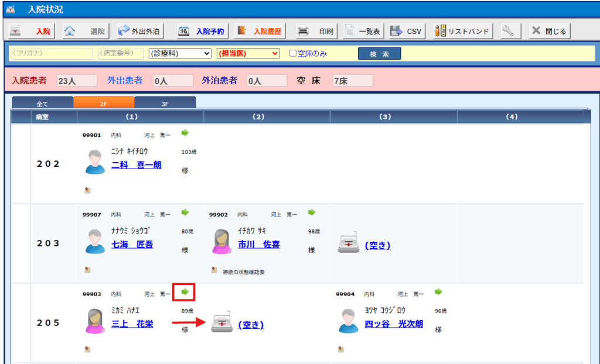Image resolution: width=600 pixels, height=364 pixels.
Task: Switch to the 3F floor tab
Action: click(165, 104)
